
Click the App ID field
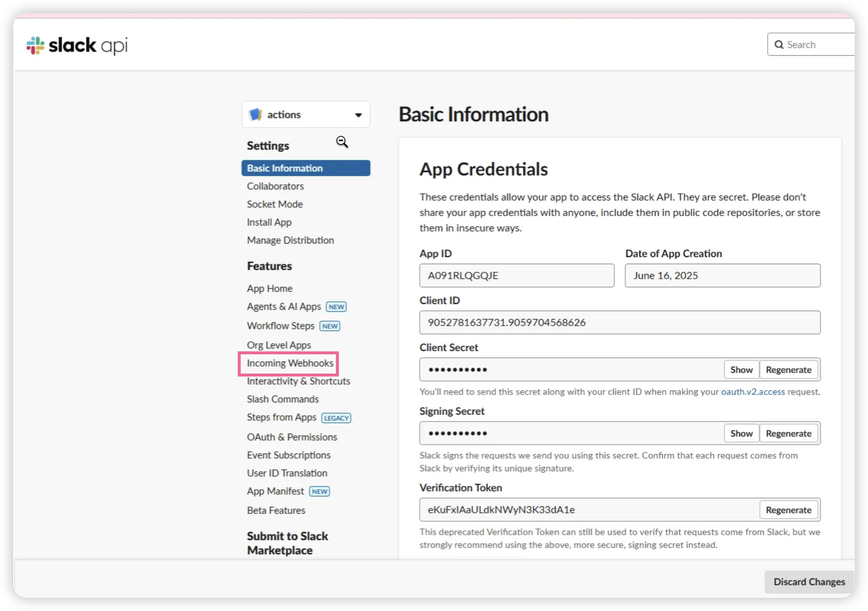tap(517, 275)
